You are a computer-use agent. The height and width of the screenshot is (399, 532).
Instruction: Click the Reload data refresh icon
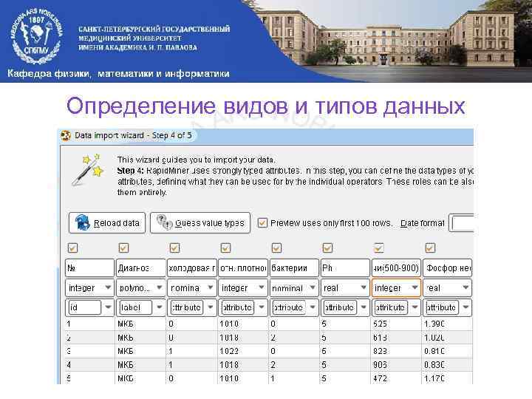82,222
